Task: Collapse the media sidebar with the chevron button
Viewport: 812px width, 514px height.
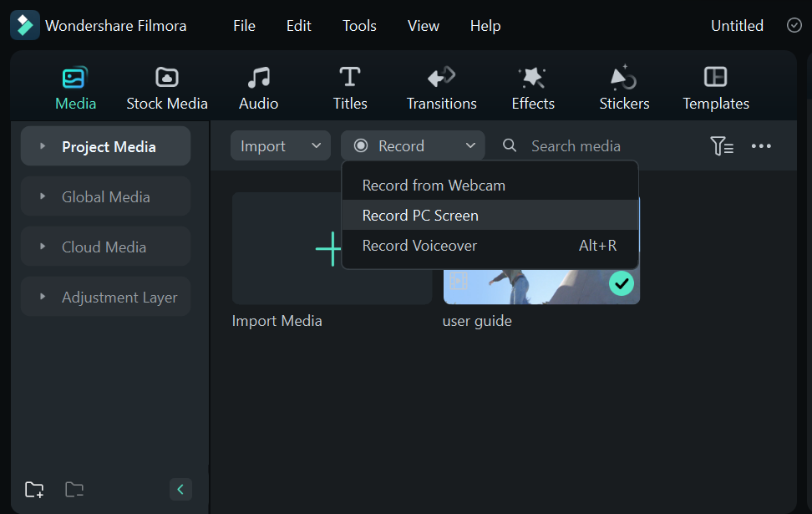Action: (180, 489)
